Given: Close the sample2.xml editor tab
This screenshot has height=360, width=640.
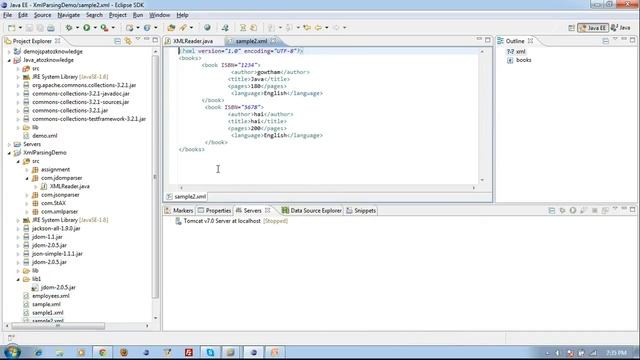Looking at the screenshot, I should pos(273,41).
